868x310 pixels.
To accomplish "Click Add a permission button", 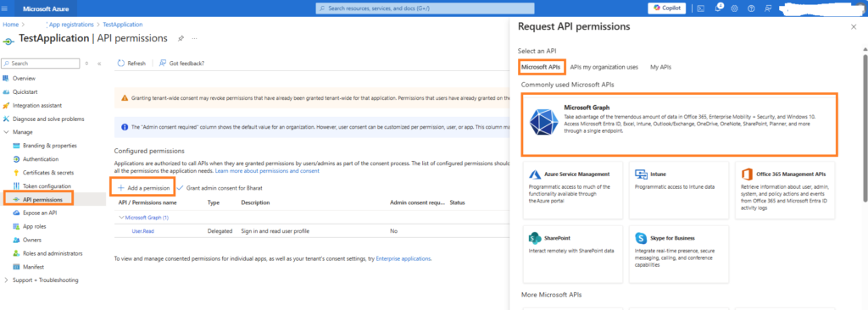I will pyautogui.click(x=144, y=188).
